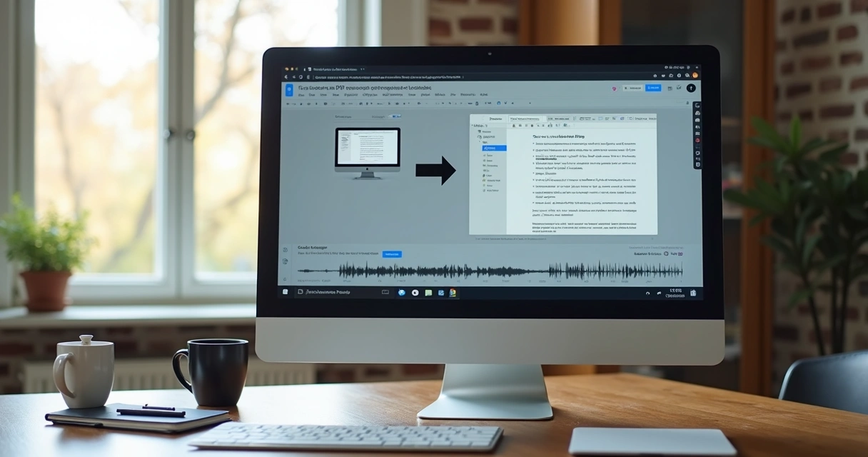The image size is (868, 457).
Task: Click the middle icon left of the audio panel
Action: [x=285, y=261]
